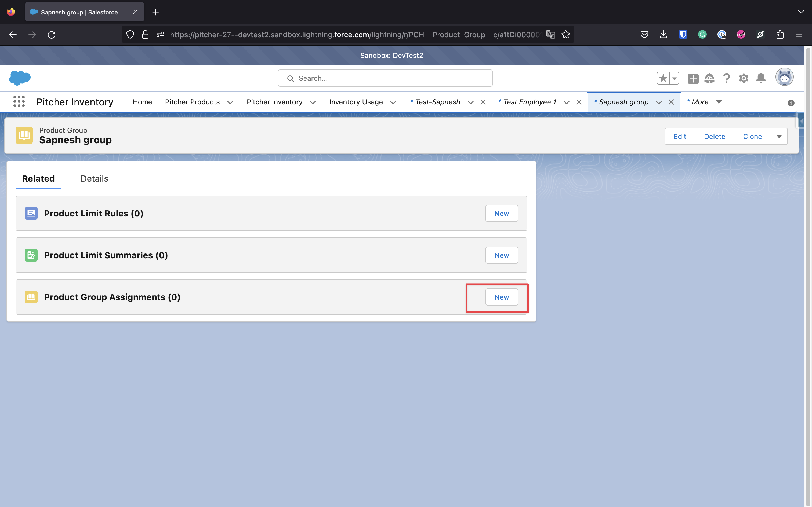Open the App Launcher dots grid
This screenshot has width=812, height=507.
coord(19,102)
